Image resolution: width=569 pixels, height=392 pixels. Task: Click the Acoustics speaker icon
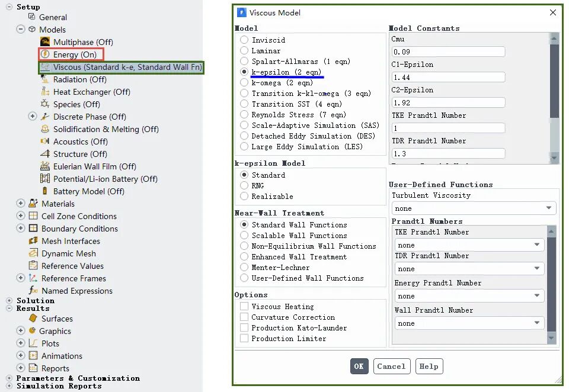pyautogui.click(x=45, y=141)
